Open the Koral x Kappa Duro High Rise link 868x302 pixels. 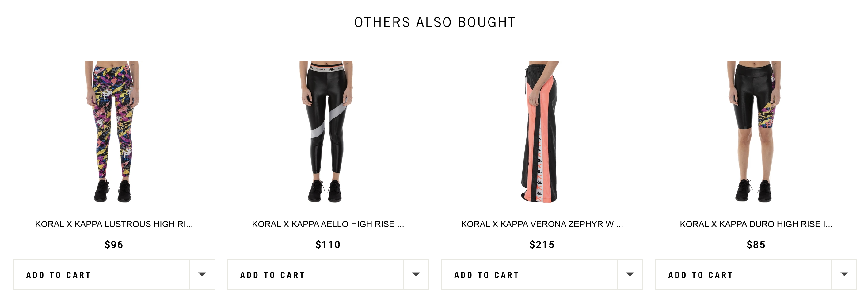point(756,224)
